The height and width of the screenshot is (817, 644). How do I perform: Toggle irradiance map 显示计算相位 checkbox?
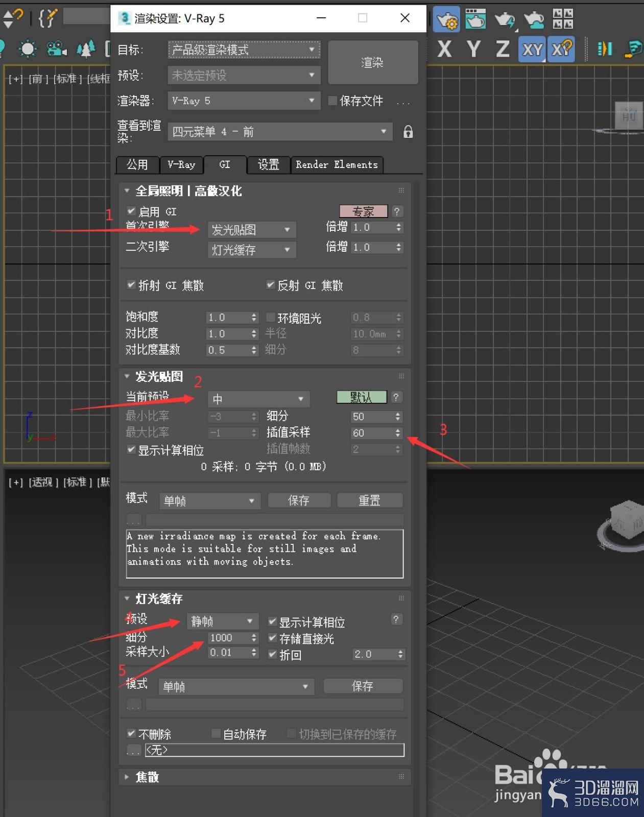click(131, 450)
